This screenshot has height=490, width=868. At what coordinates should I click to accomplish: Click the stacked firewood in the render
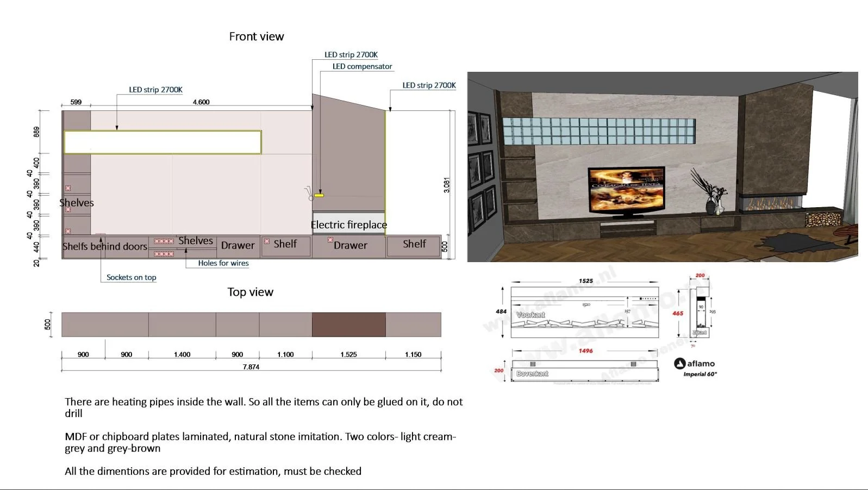(x=823, y=219)
